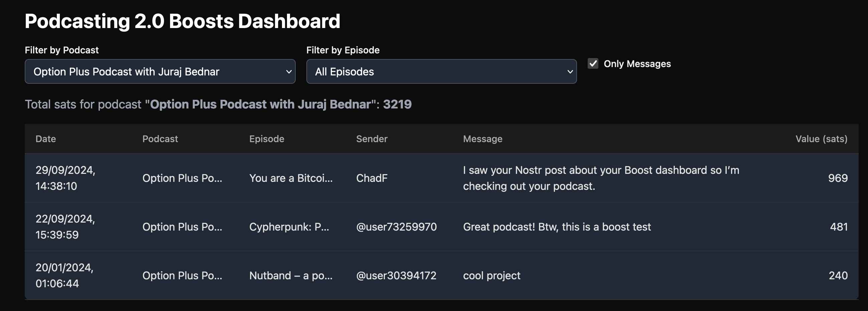Viewport: 868px width, 311px height.
Task: Click sender @user73259970 in the table
Action: pos(396,227)
